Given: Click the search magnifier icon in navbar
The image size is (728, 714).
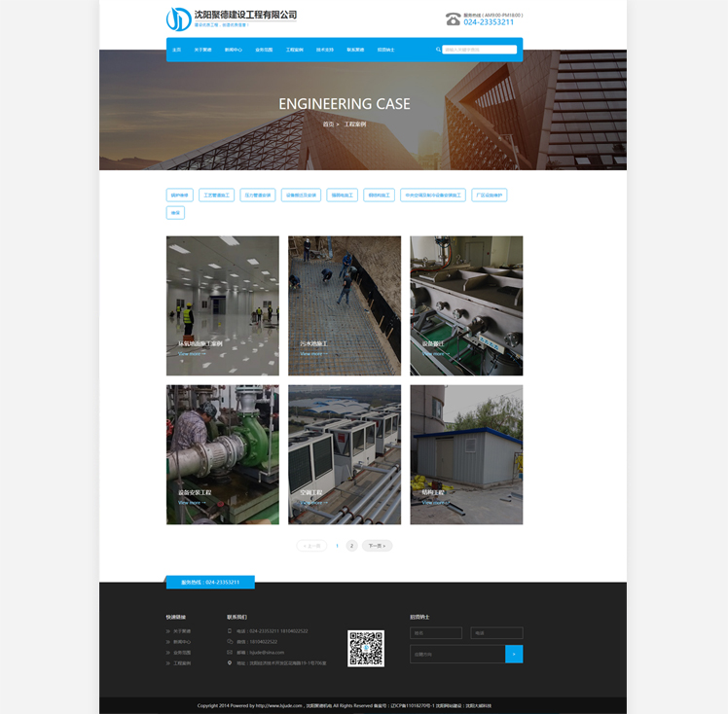Looking at the screenshot, I should pos(438,50).
